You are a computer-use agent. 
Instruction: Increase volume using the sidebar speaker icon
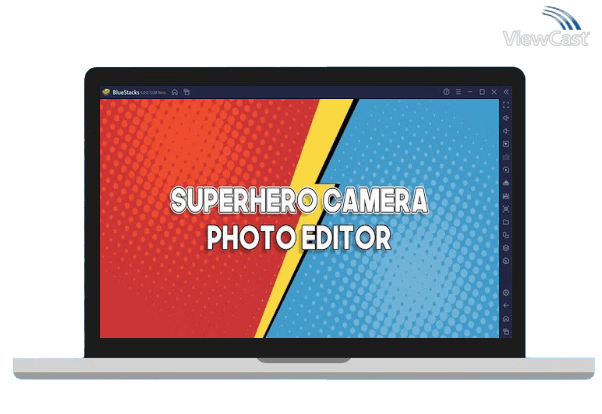pyautogui.click(x=506, y=118)
